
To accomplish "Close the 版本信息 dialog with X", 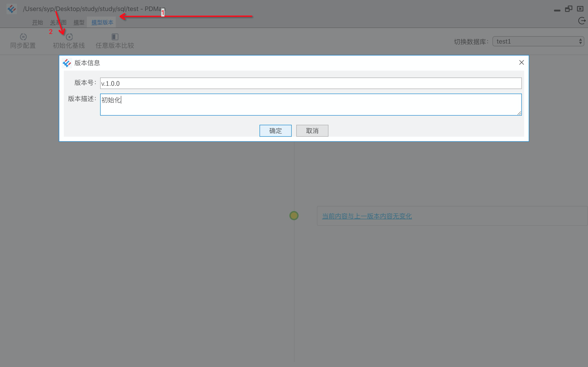I will 521,63.
